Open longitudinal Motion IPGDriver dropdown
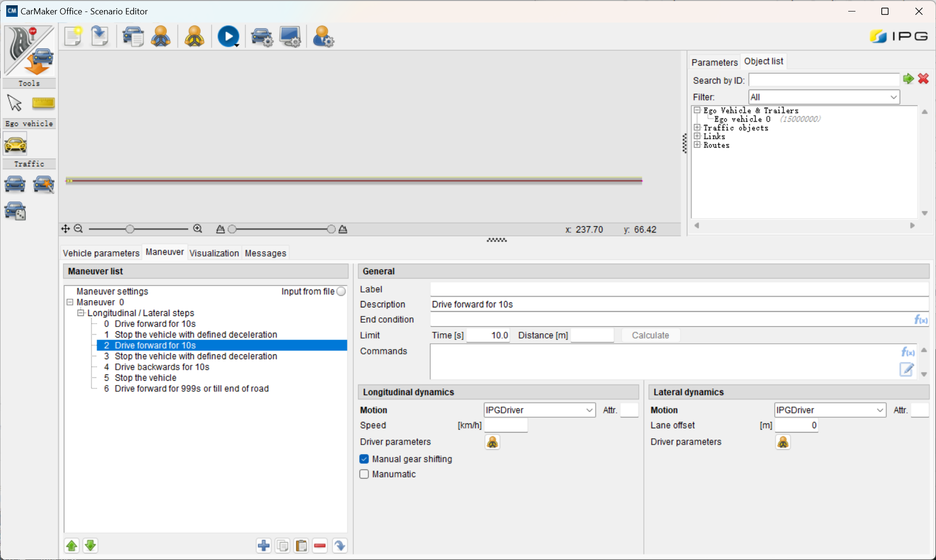 click(539, 410)
